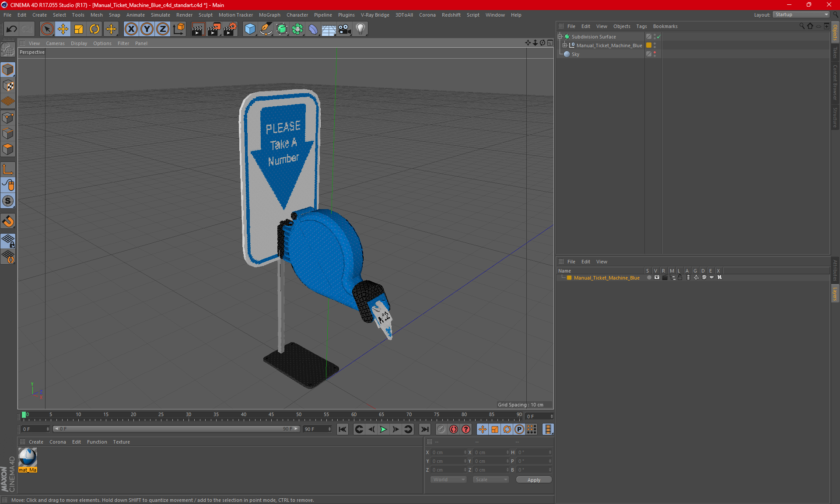Toggle the X axis lock

(x=131, y=29)
